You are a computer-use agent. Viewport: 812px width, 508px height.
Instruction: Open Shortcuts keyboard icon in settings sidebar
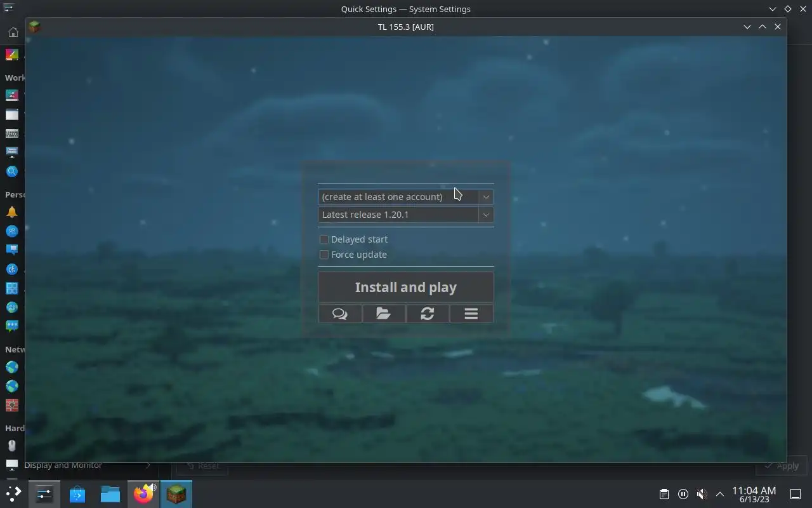[12, 133]
